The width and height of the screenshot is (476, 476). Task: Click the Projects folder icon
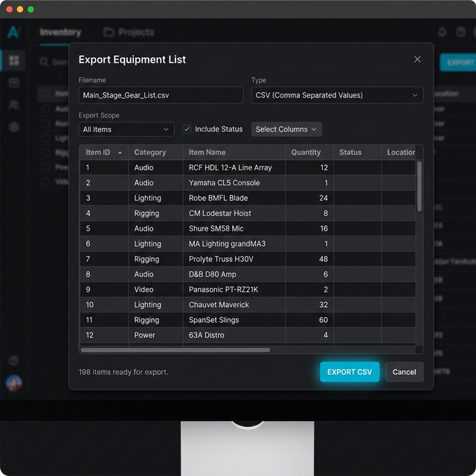tap(109, 32)
